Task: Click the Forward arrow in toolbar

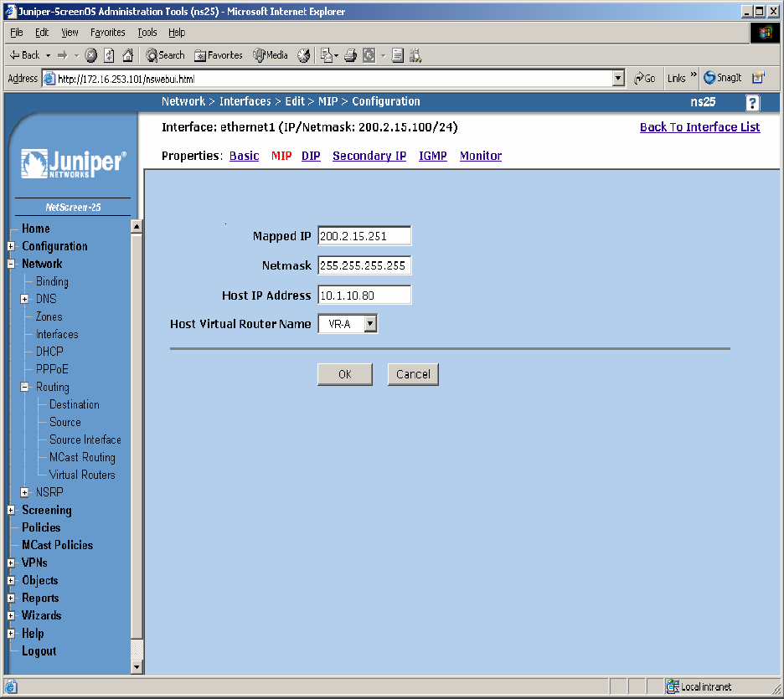Action: 63,55
